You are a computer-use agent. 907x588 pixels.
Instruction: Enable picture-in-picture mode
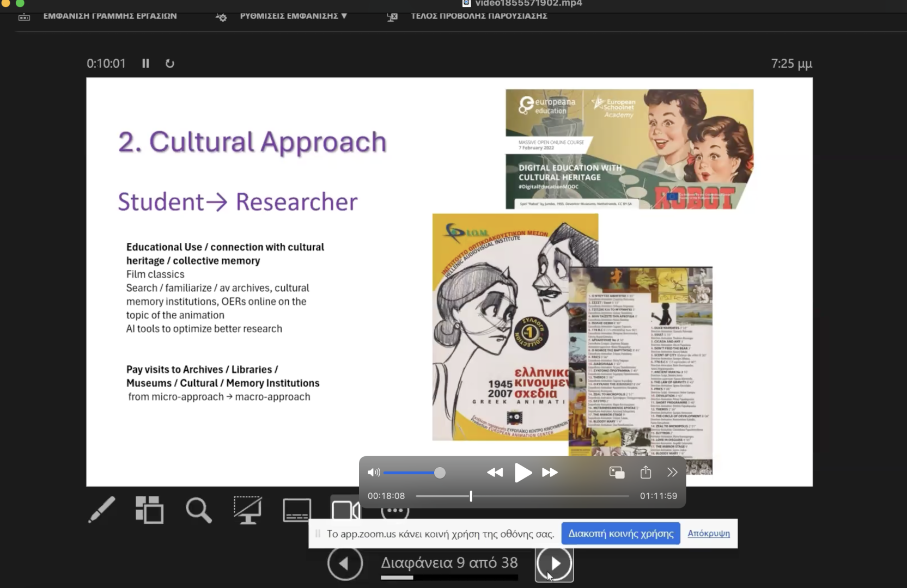[617, 473]
